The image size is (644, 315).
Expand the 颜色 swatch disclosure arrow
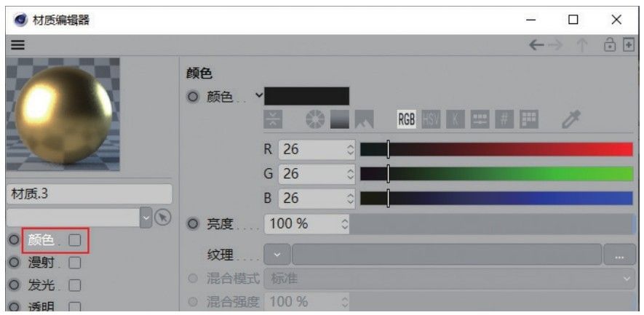258,95
